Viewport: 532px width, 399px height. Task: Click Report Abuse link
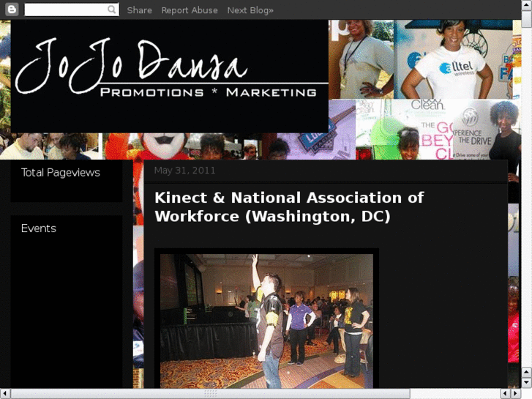click(x=190, y=10)
